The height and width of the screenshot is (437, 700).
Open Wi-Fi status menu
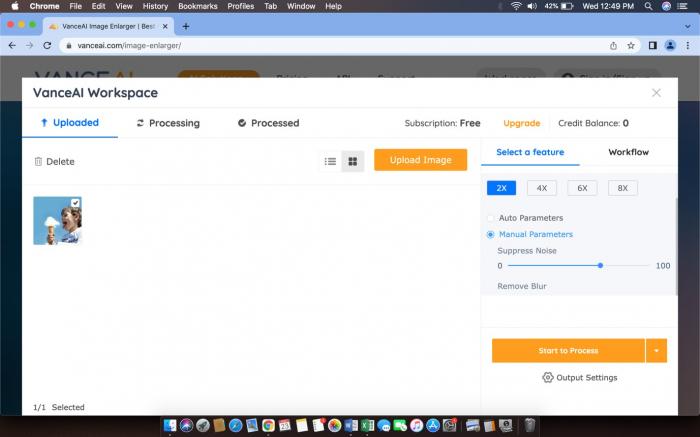pos(516,6)
